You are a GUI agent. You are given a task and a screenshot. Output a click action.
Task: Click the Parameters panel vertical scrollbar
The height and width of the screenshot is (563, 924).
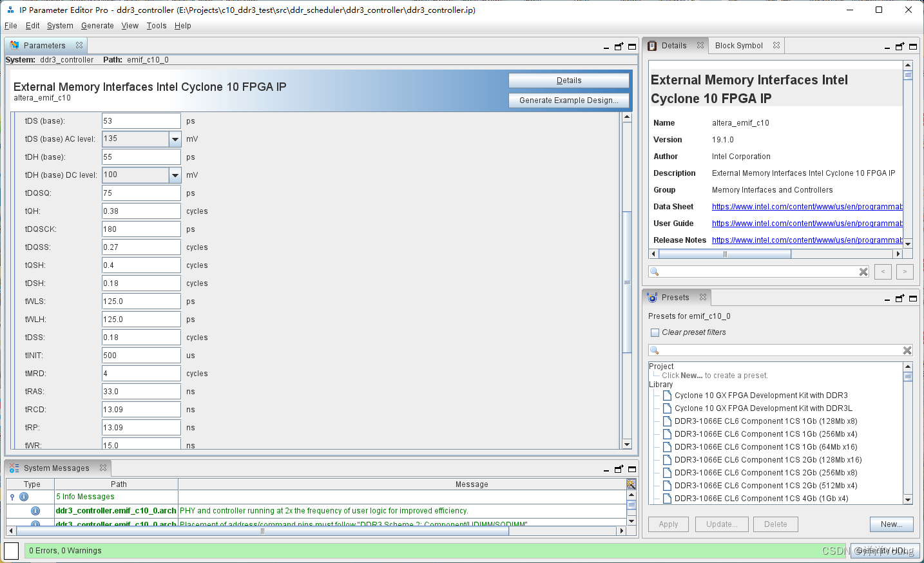pos(627,282)
